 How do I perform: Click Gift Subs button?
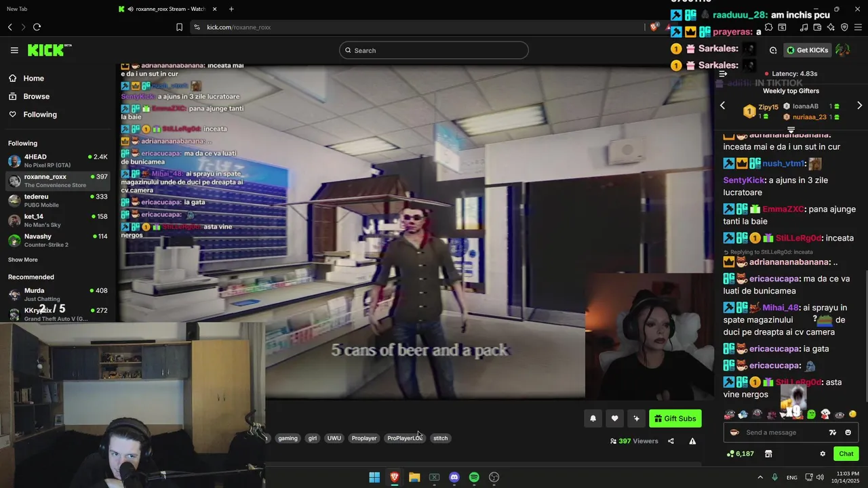click(x=675, y=418)
